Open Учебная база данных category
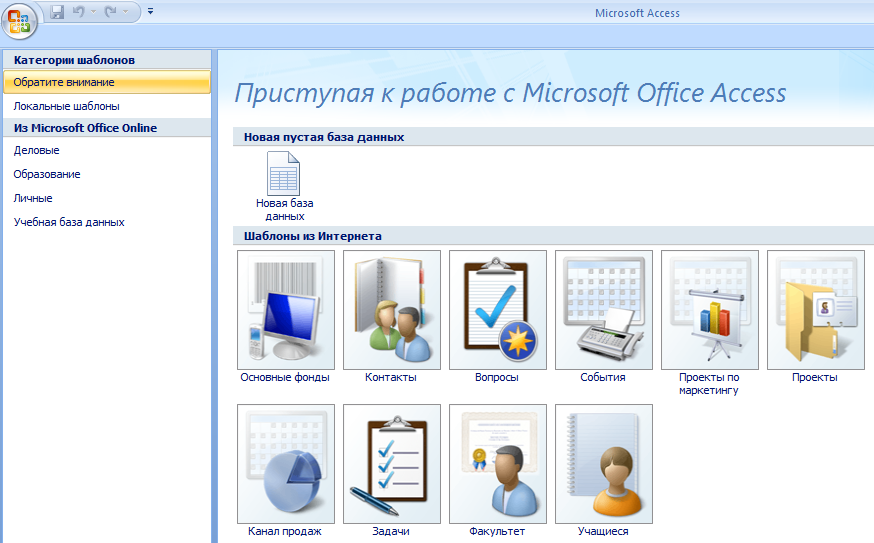The image size is (874, 543). click(106, 222)
